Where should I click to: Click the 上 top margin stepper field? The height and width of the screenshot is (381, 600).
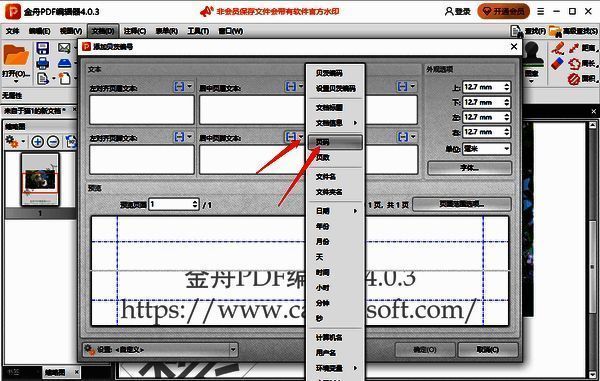pos(487,87)
